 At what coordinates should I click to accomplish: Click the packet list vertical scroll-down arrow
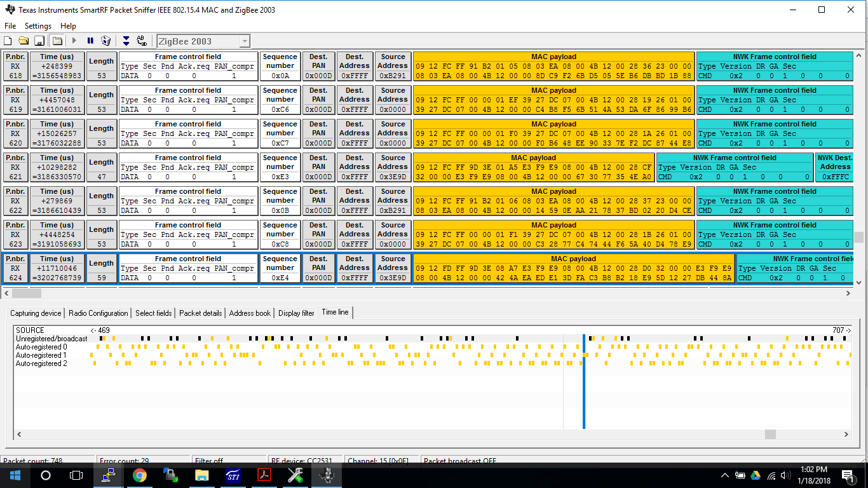click(x=858, y=283)
